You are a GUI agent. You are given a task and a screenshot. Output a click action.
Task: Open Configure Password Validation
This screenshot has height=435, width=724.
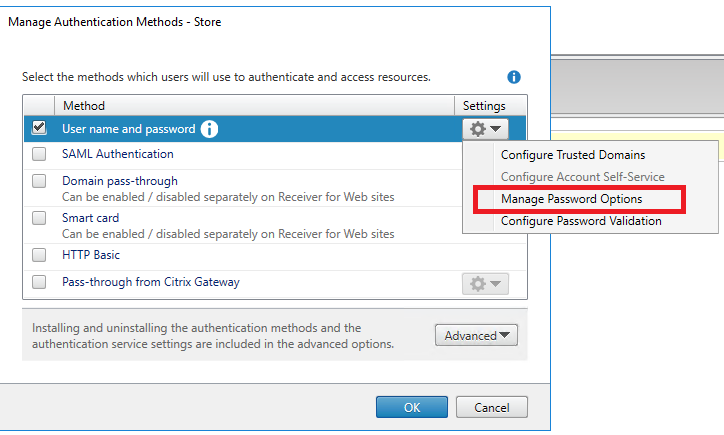(x=580, y=221)
